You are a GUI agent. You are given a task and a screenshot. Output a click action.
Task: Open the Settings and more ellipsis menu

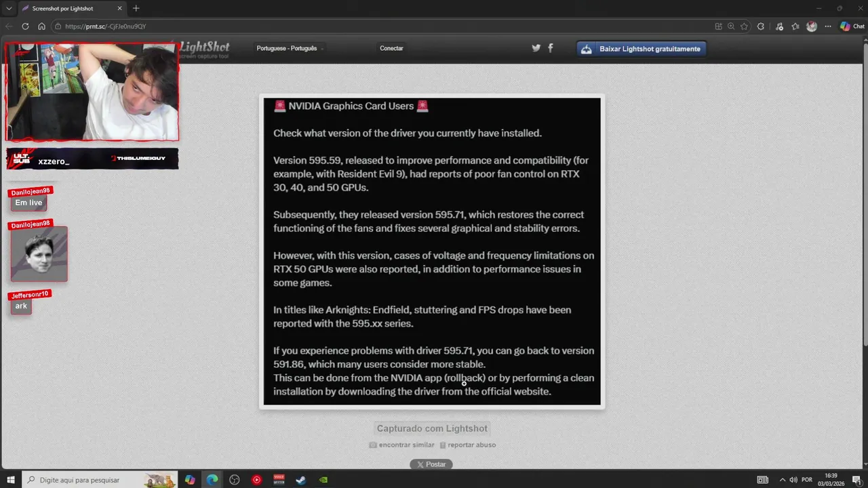[828, 26]
